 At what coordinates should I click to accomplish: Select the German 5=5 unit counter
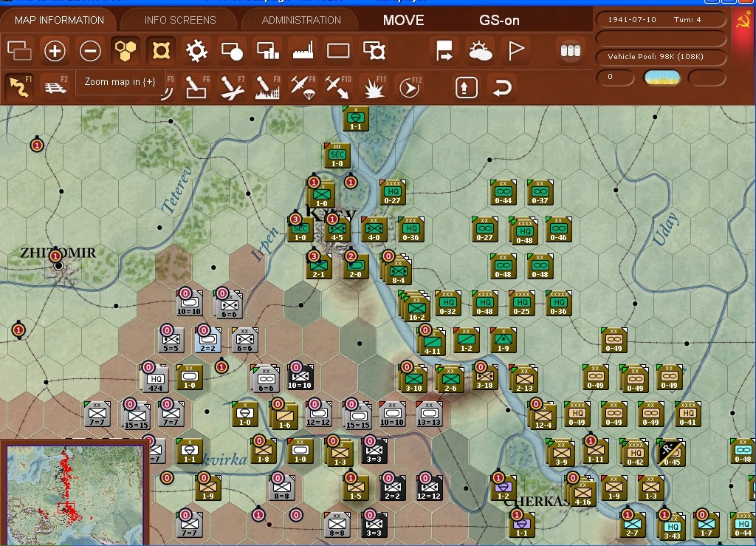coord(171,340)
